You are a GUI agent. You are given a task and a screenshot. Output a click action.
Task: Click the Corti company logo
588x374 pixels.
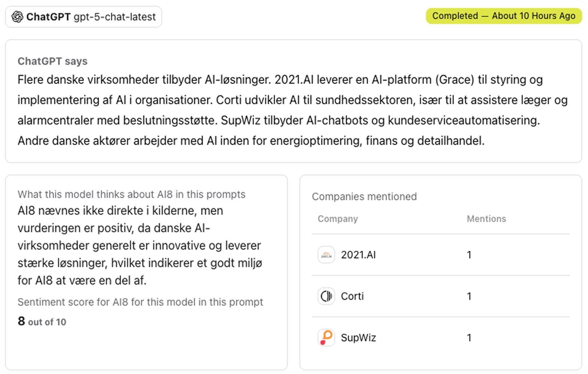(x=326, y=296)
